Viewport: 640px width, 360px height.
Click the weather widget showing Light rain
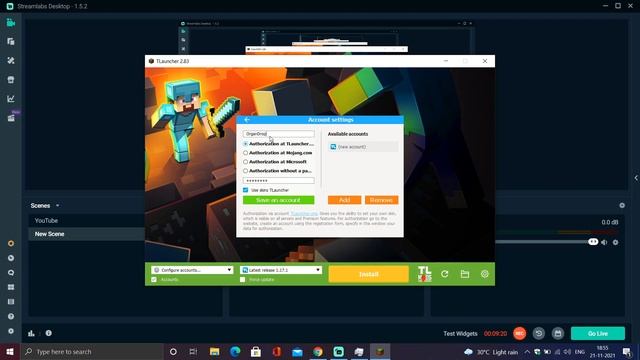pyautogui.click(x=491, y=352)
